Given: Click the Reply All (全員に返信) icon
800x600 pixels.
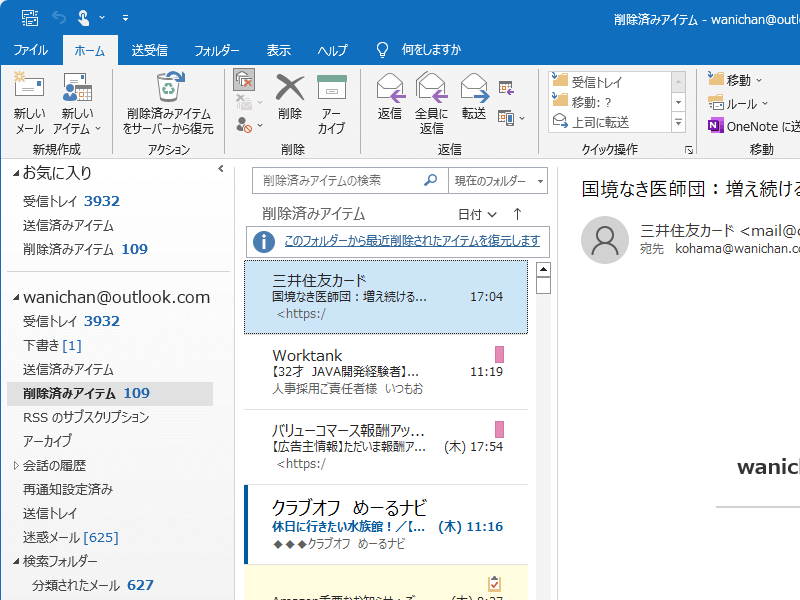Looking at the screenshot, I should click(432, 87).
